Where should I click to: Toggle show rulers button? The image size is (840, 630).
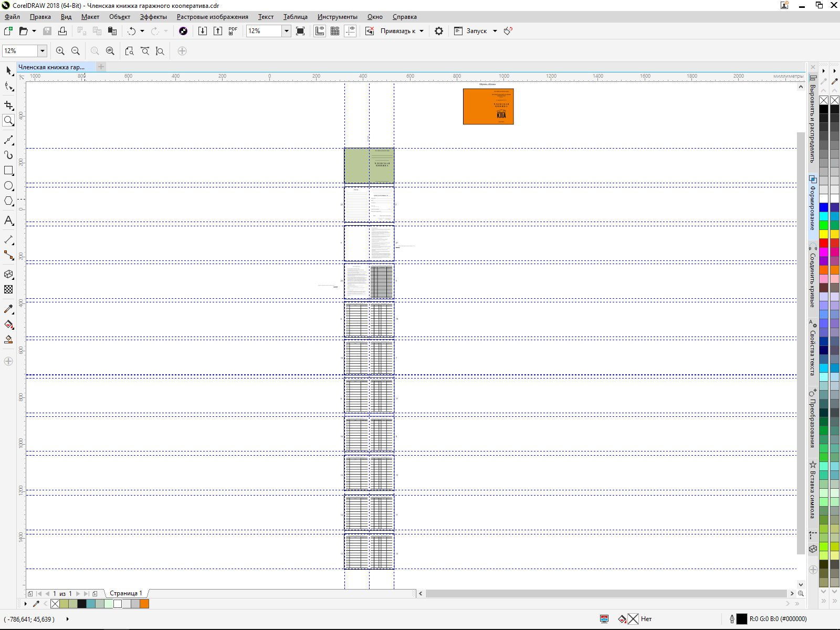(x=319, y=31)
